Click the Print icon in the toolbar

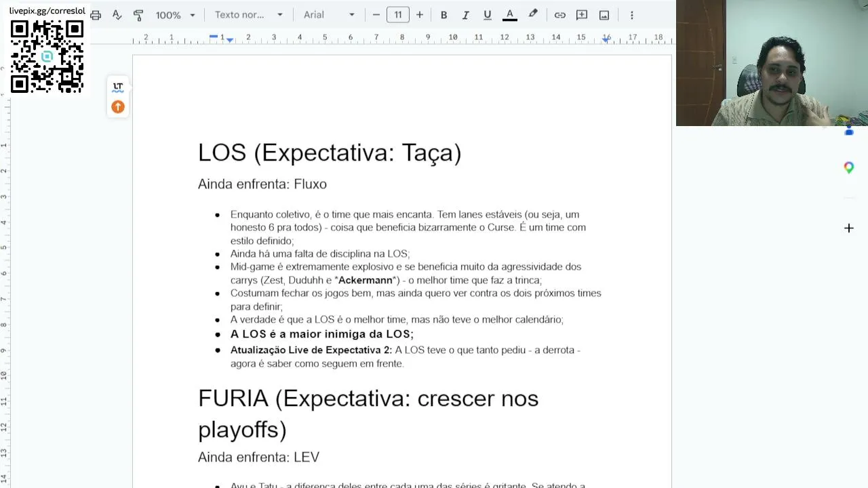96,15
